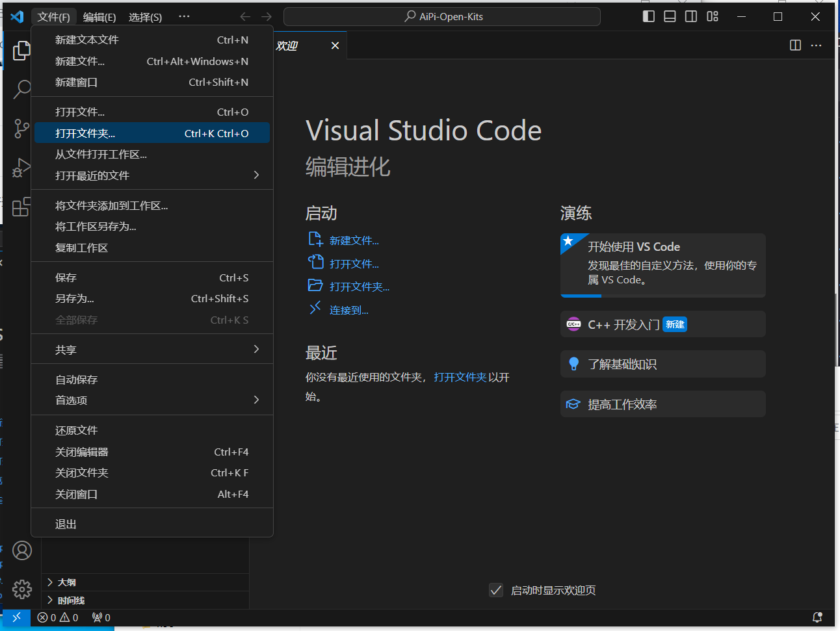The image size is (840, 631).
Task: Select 还原文件 menu item
Action: [152, 430]
